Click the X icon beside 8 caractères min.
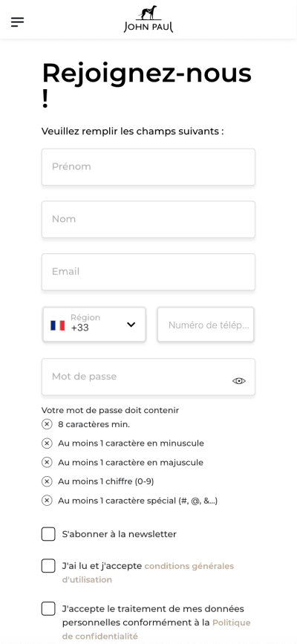Viewport: 297px width, 644px height. (47, 424)
